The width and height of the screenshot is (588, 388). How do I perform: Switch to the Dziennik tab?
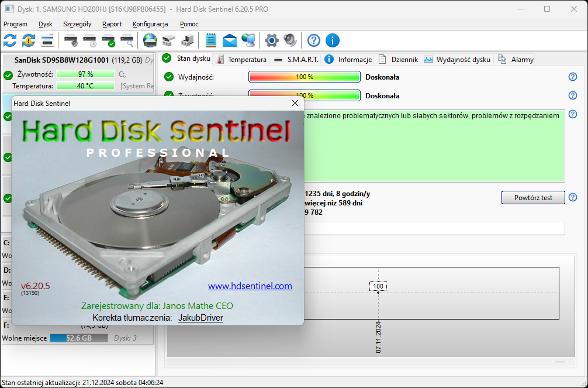coord(398,59)
